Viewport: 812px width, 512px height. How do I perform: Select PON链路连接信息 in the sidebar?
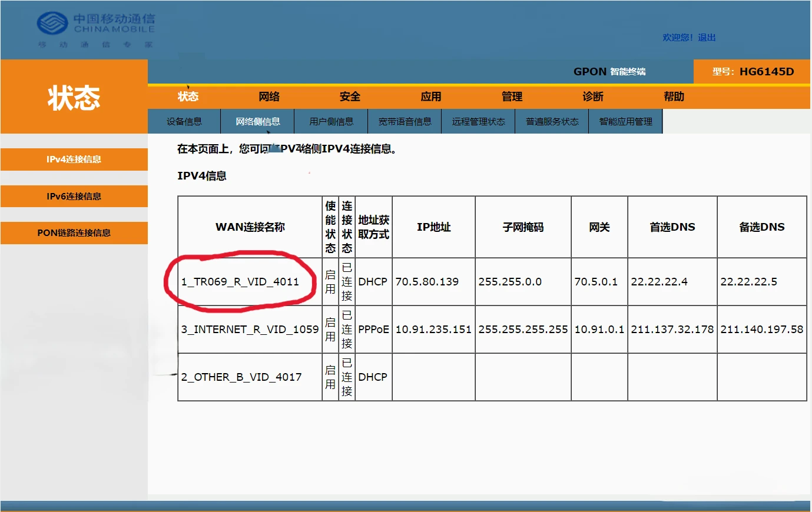74,233
